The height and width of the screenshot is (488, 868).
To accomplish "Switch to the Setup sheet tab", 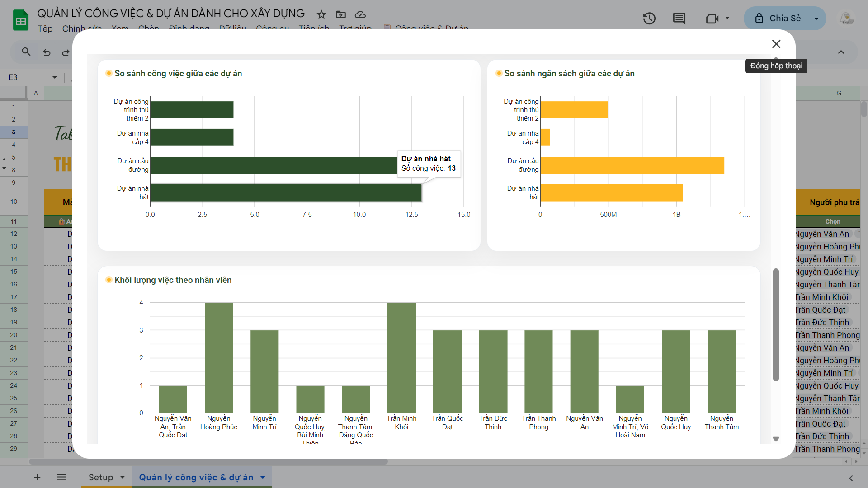I will (101, 477).
